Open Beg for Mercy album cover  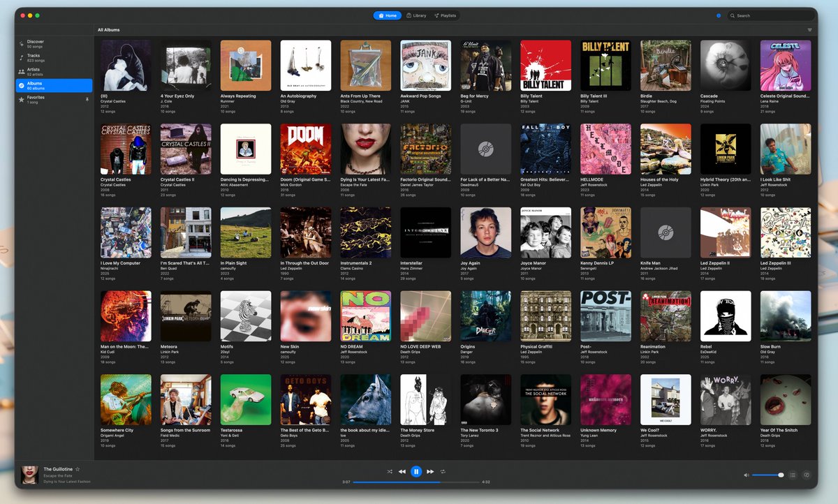click(486, 65)
